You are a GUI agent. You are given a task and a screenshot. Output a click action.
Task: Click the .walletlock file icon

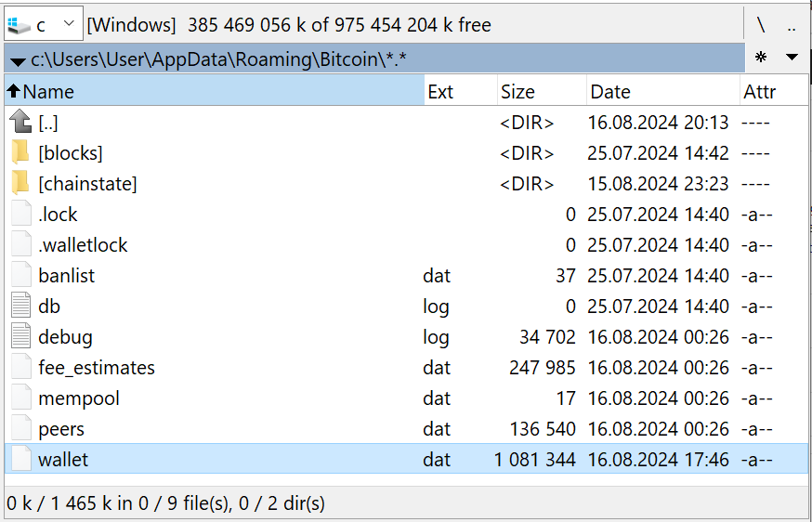click(21, 244)
